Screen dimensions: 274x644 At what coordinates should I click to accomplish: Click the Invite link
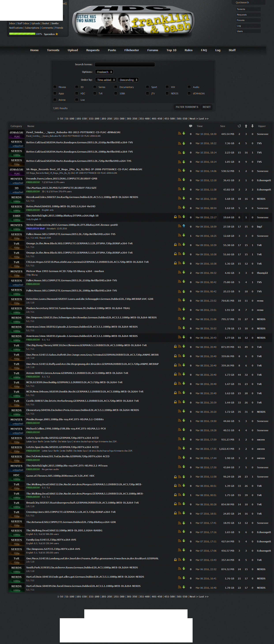(55, 24)
